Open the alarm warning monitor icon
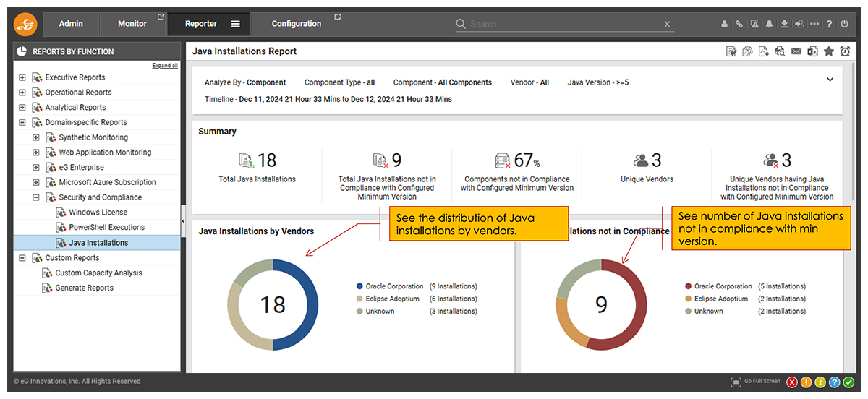 pos(754,24)
